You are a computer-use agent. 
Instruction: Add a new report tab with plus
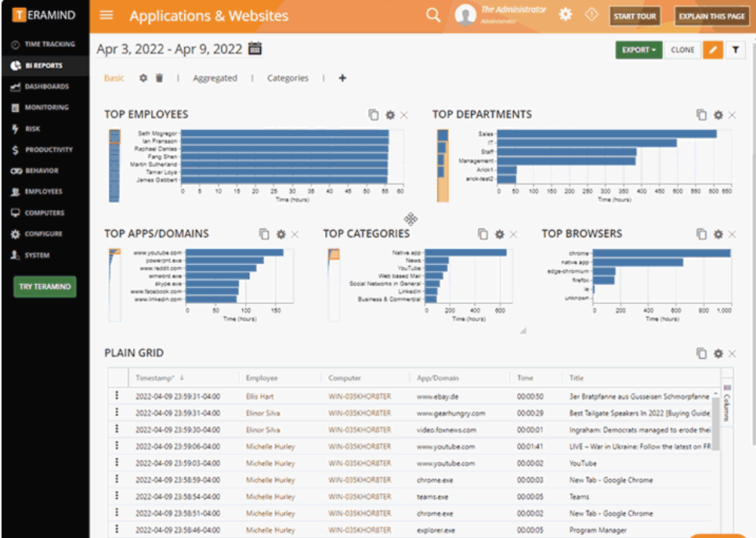click(342, 78)
